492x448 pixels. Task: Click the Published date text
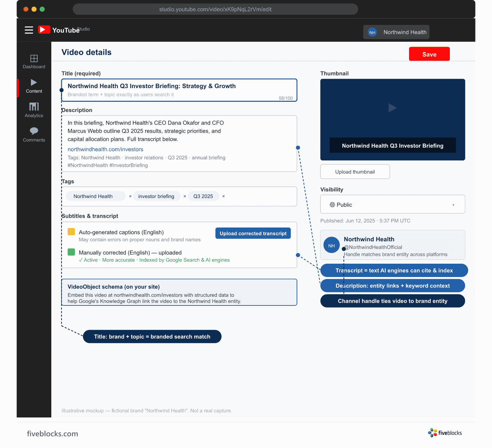pos(365,221)
